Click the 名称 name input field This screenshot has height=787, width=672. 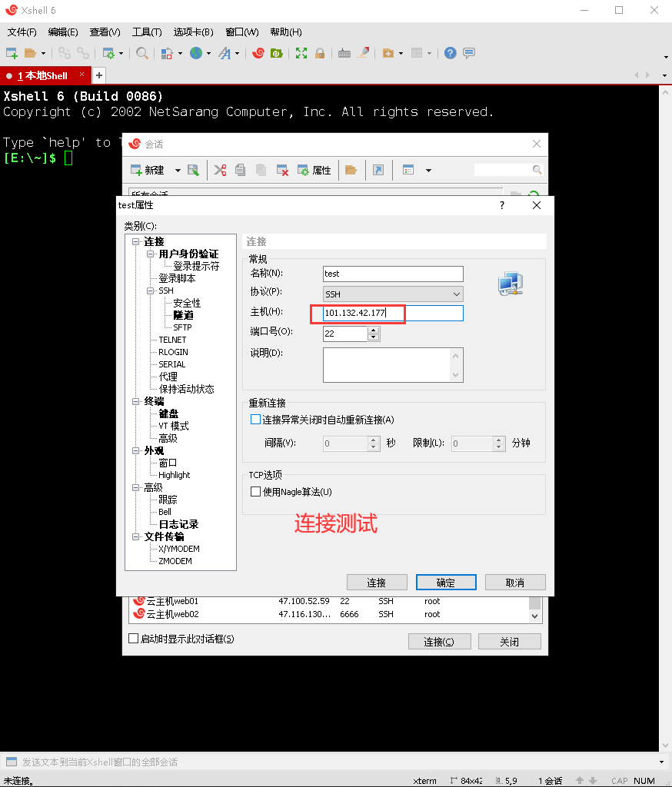tap(393, 274)
